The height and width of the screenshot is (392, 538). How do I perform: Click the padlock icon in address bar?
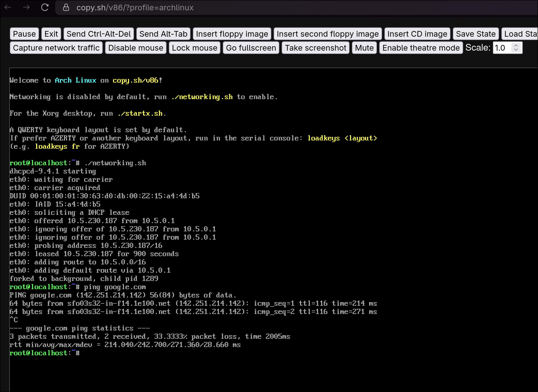(x=66, y=7)
